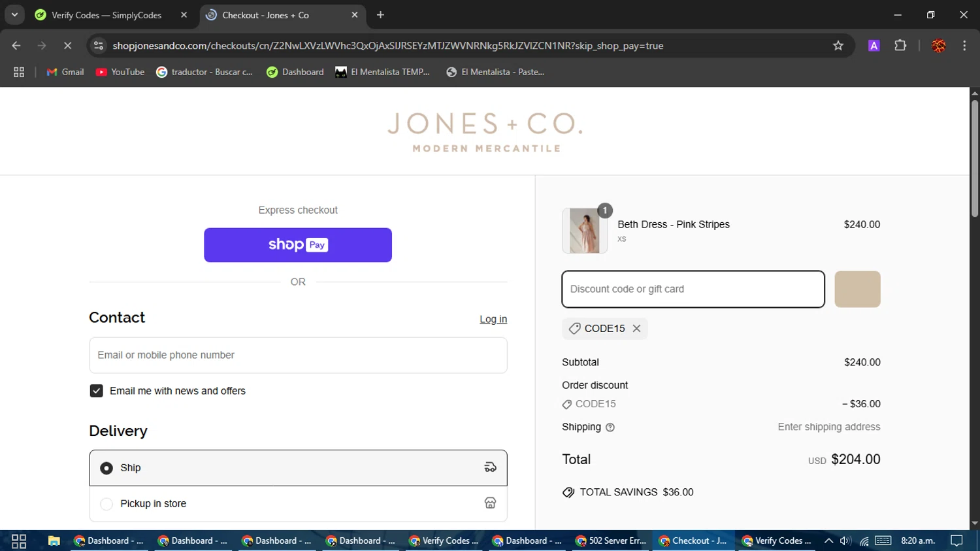Open File Explorer from the taskbar
Screen dimensions: 980x551
pos(54,541)
